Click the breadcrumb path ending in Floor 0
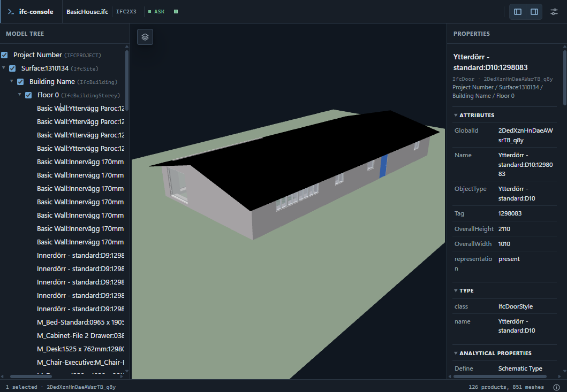The image size is (567, 392). [x=497, y=91]
